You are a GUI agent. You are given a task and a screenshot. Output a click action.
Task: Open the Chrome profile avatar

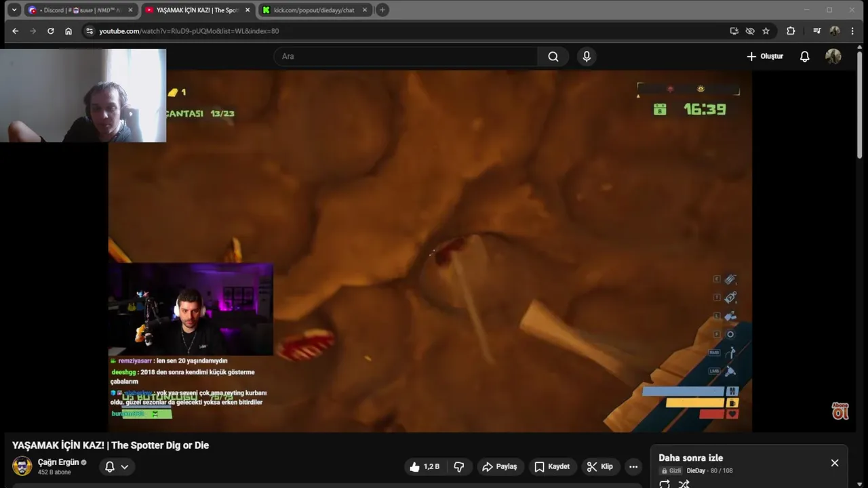835,31
